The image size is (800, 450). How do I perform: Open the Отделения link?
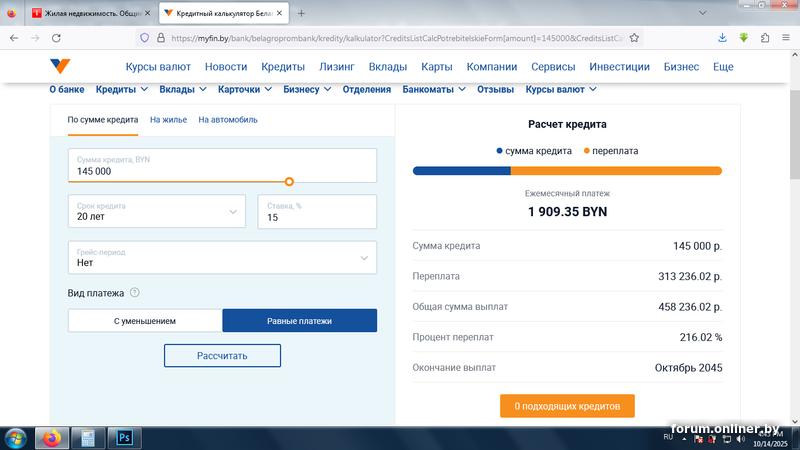point(366,89)
